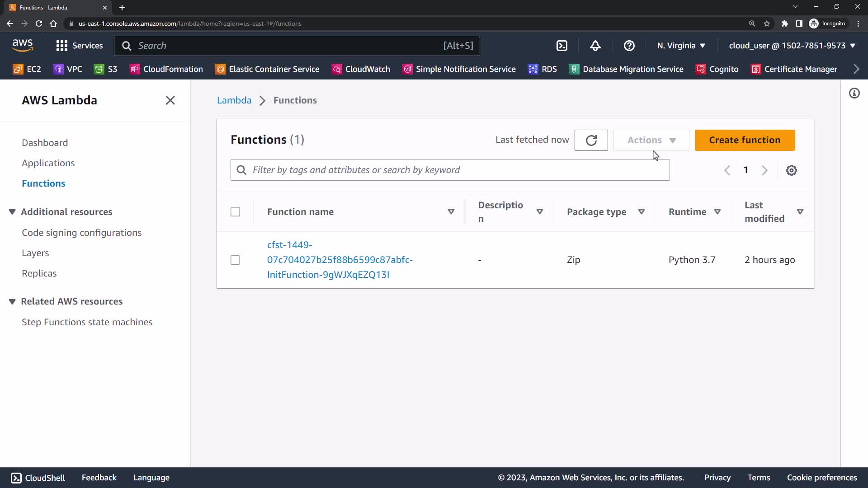
Task: Sort by the Runtime column arrow
Action: (717, 212)
